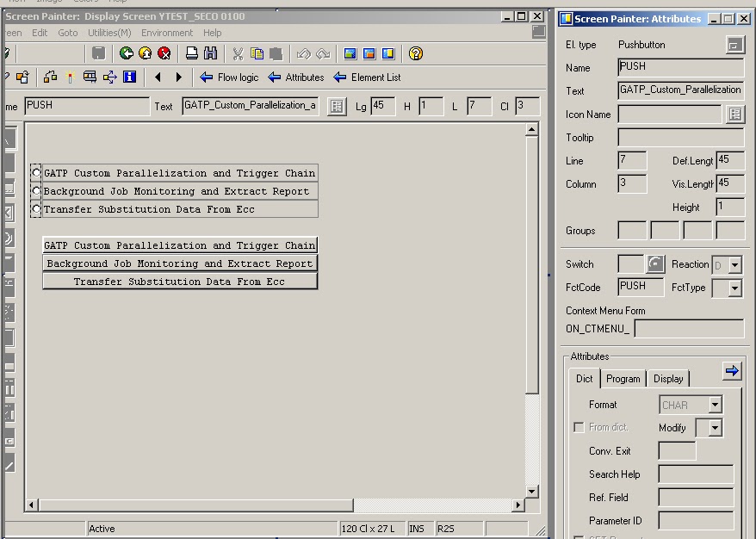Click the Save icon in the toolbar
Screen dimensions: 756x539
point(97,53)
